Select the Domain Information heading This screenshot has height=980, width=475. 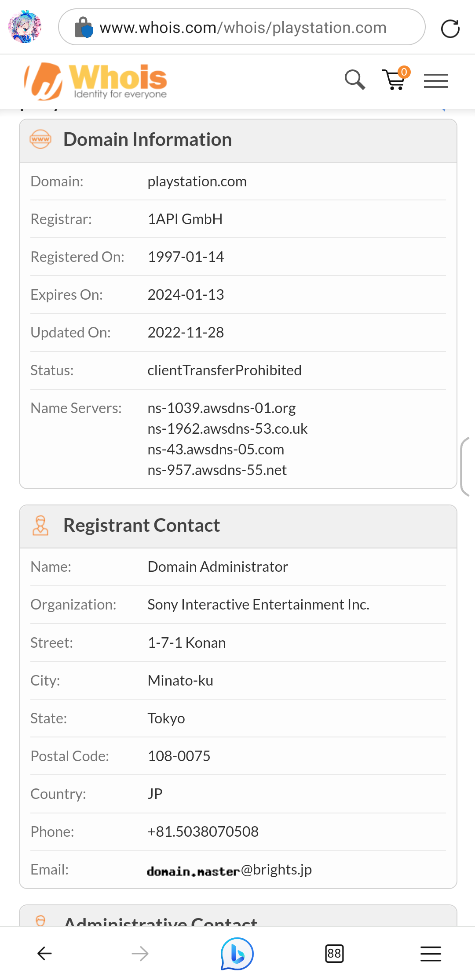click(x=147, y=140)
